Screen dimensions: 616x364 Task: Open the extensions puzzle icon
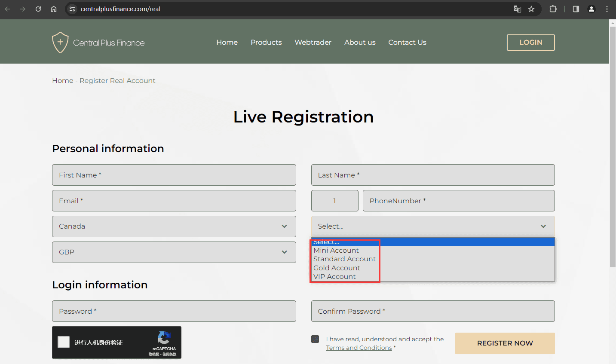click(x=553, y=9)
